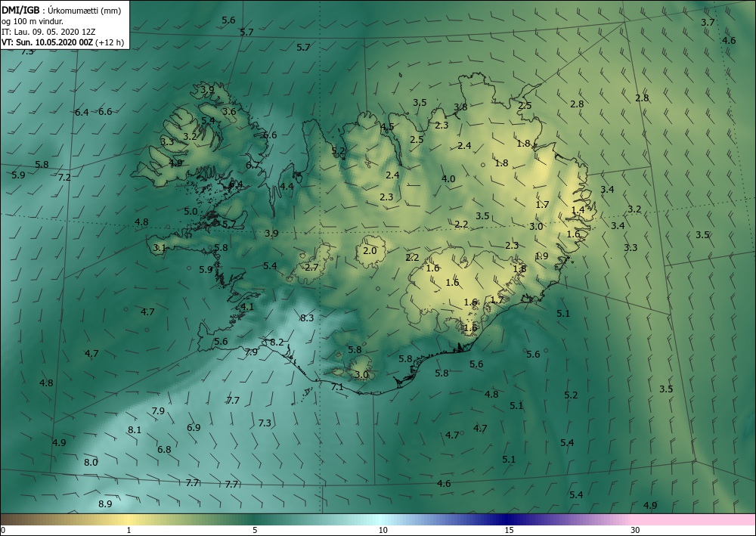Pick the yellow colorbar segment above 1
Screen dimensions: 756x536
[x=129, y=519]
